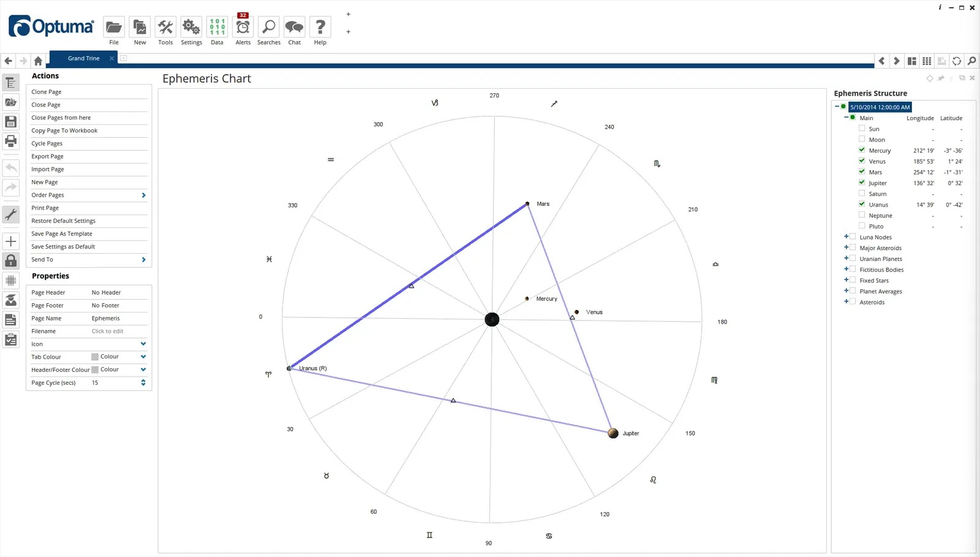The image size is (980, 557).
Task: Expand the Order Pages submenu arrow
Action: [144, 195]
